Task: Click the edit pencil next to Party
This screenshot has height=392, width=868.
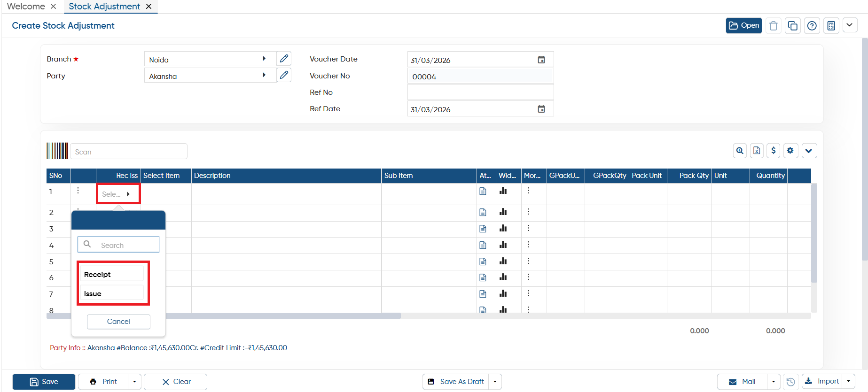Action: pyautogui.click(x=284, y=75)
